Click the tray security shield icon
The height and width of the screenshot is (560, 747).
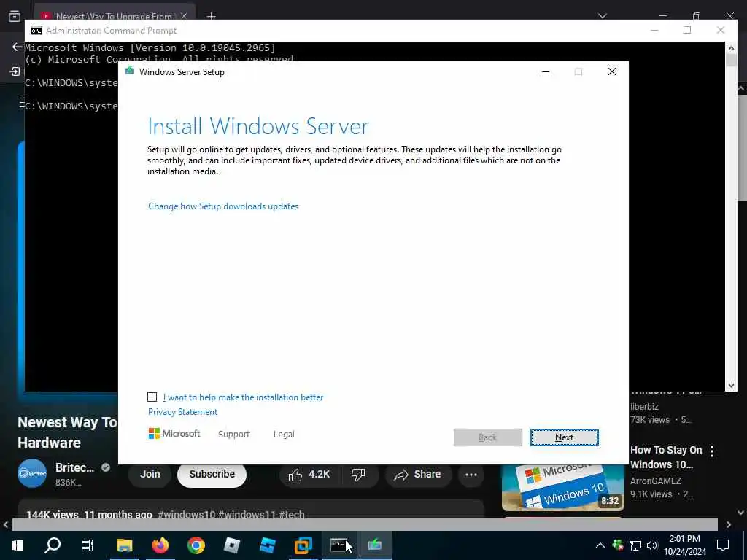tap(618, 545)
